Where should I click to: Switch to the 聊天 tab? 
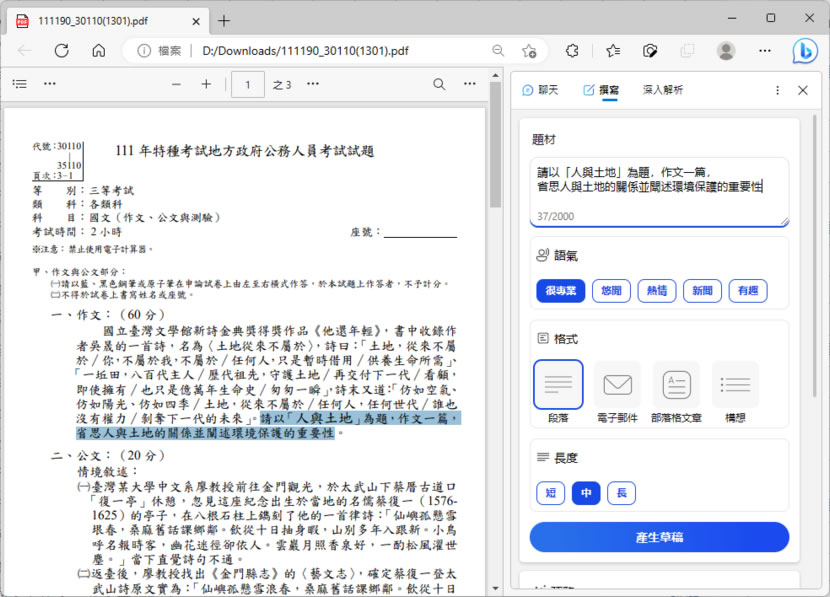tap(540, 90)
